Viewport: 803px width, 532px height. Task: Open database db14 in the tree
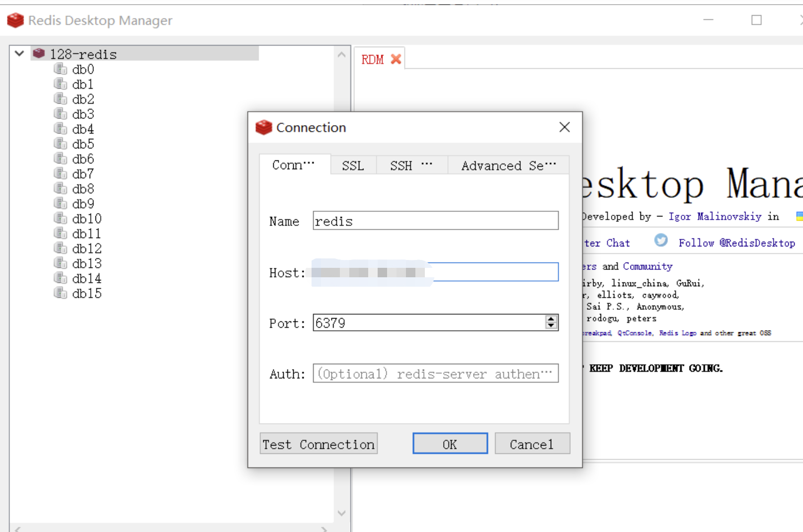coord(87,278)
